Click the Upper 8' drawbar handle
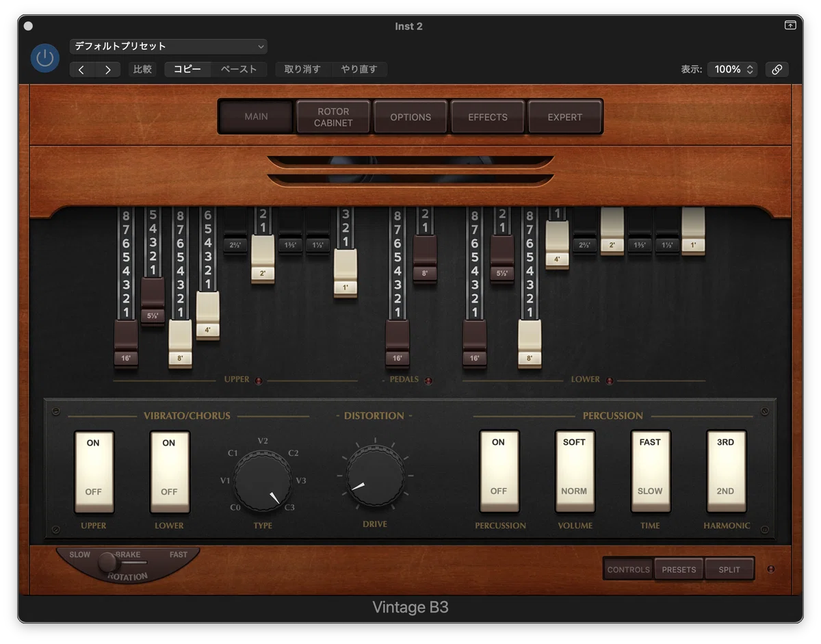Image resolution: width=821 pixels, height=644 pixels. tap(181, 344)
